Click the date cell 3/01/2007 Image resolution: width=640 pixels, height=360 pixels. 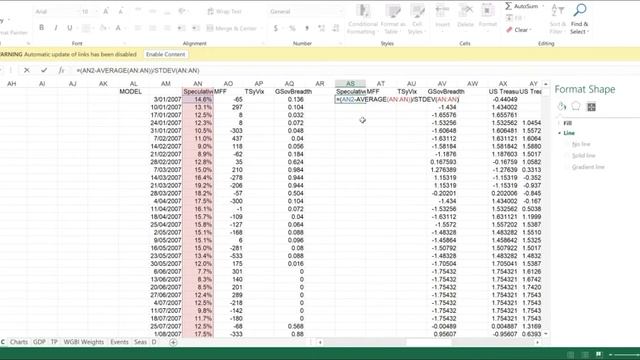[167, 99]
